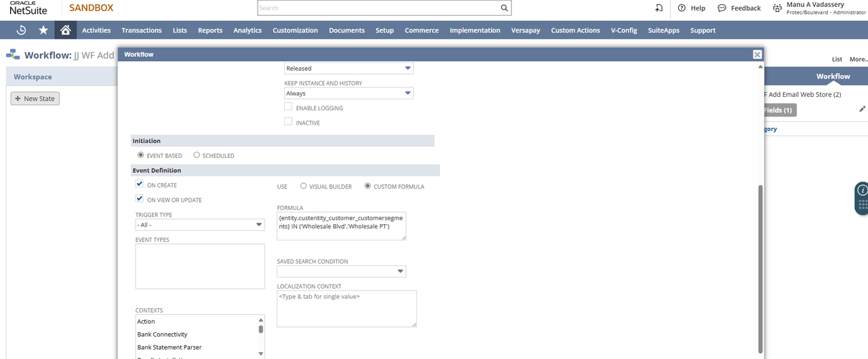868x359 pixels.
Task: Close the Workflow dialog with X
Action: click(x=757, y=54)
